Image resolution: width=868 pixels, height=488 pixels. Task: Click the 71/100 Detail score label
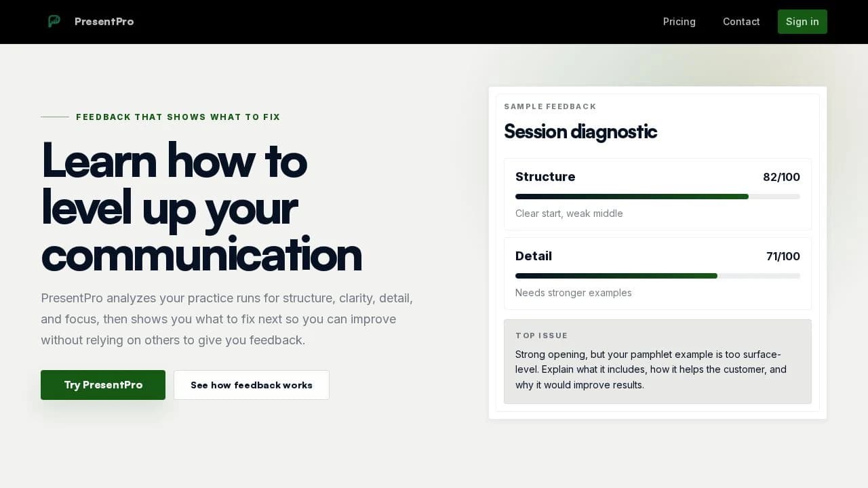click(x=783, y=256)
